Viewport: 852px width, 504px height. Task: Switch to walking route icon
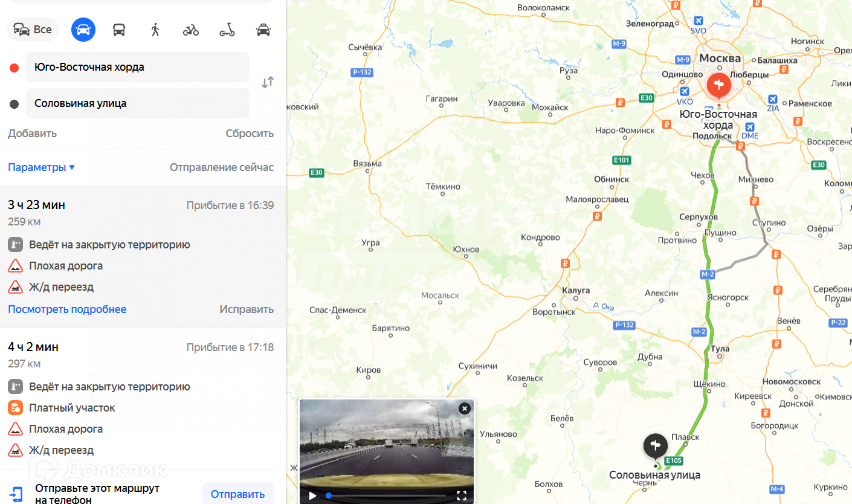pos(155,30)
